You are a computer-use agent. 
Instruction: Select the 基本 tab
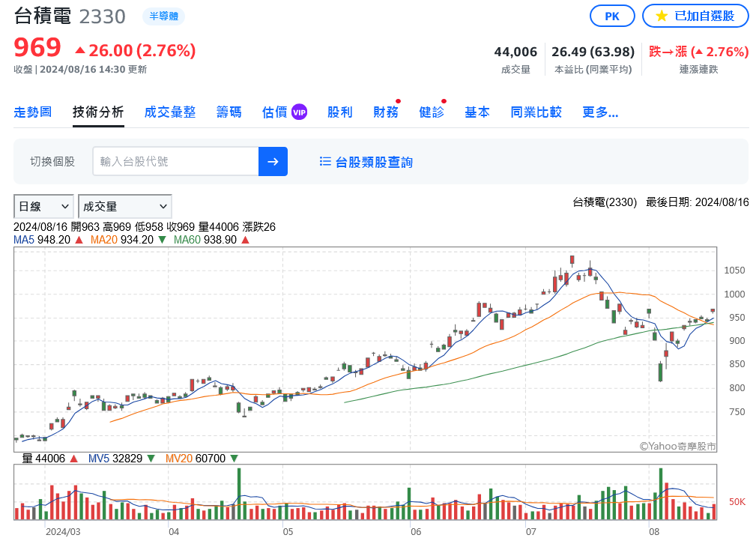(477, 112)
